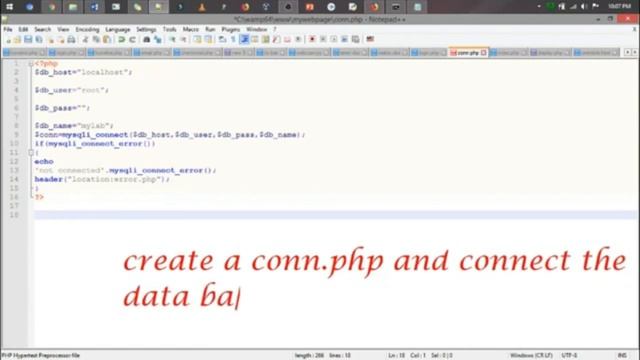This screenshot has height=360, width=640.
Task: Click the system clock in the tray
Action: [619, 7]
